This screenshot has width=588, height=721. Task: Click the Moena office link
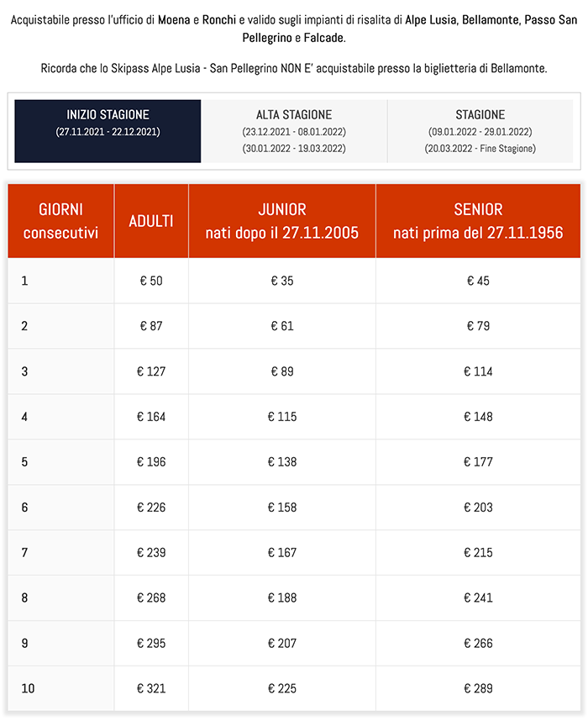tap(174, 20)
